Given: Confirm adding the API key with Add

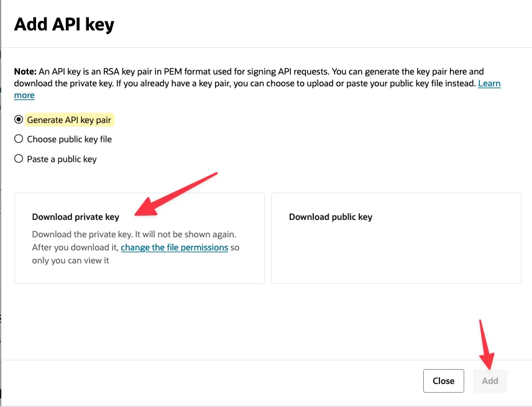Looking at the screenshot, I should pos(490,380).
